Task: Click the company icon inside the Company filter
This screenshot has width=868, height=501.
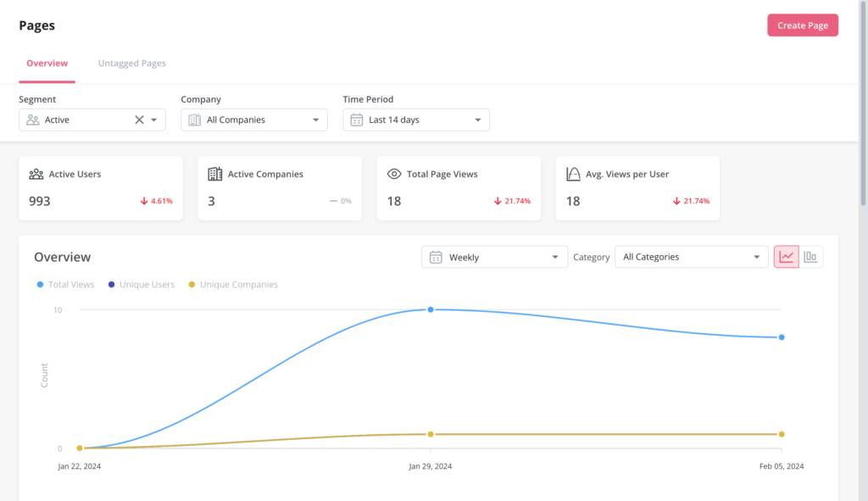Action: pyautogui.click(x=195, y=120)
